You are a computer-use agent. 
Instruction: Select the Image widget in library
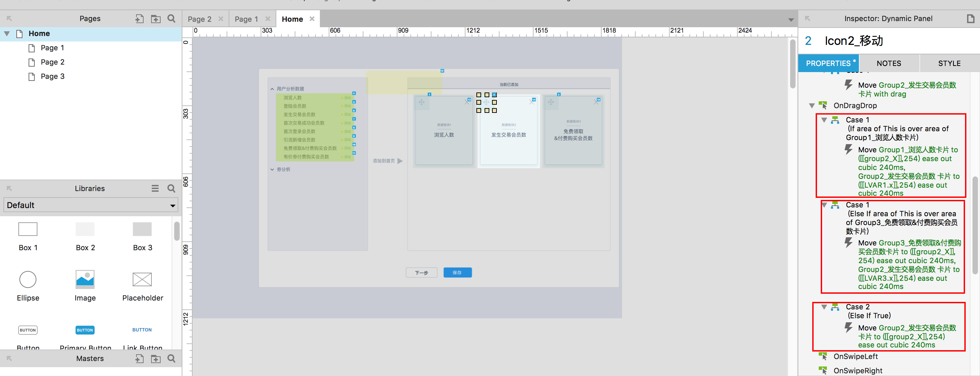[85, 279]
